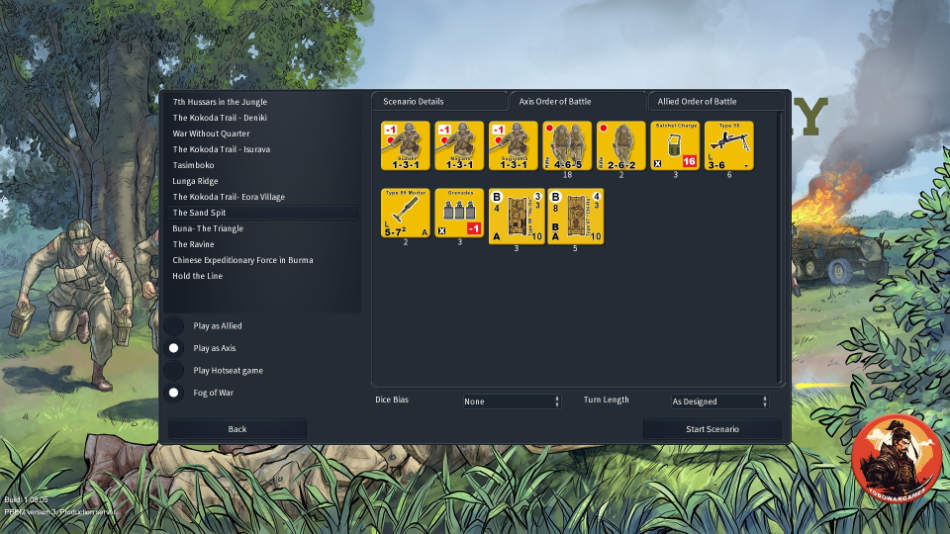This screenshot has width=950, height=534.
Task: Enable the Play as Allied option
Action: [174, 326]
